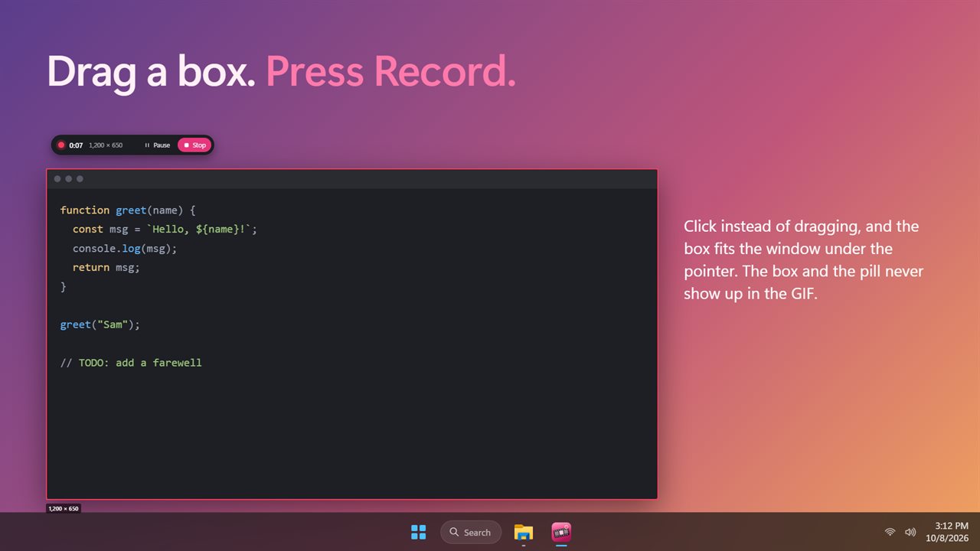
Task: Click the "// TODO: add a farewell" comment
Action: (x=131, y=363)
